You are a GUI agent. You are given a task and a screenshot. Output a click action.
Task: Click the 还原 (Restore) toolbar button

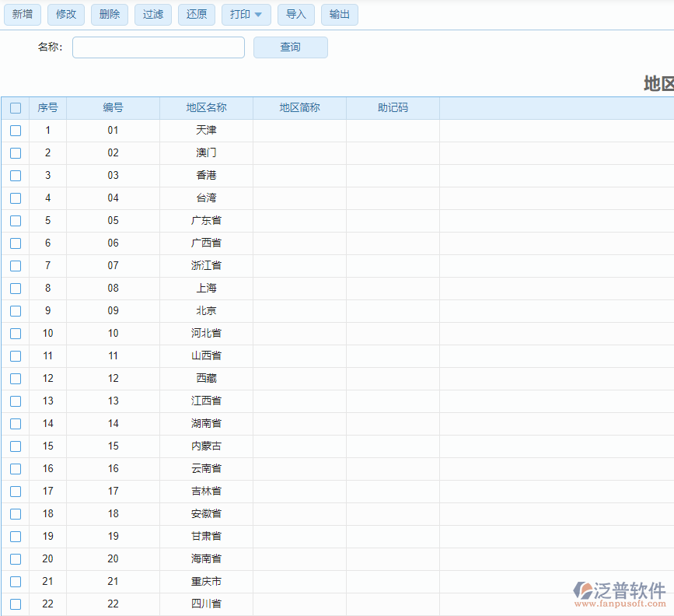197,15
